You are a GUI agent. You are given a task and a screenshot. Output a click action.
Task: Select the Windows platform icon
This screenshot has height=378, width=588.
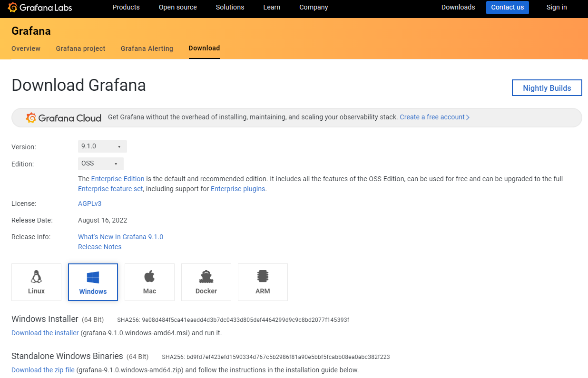click(x=93, y=282)
